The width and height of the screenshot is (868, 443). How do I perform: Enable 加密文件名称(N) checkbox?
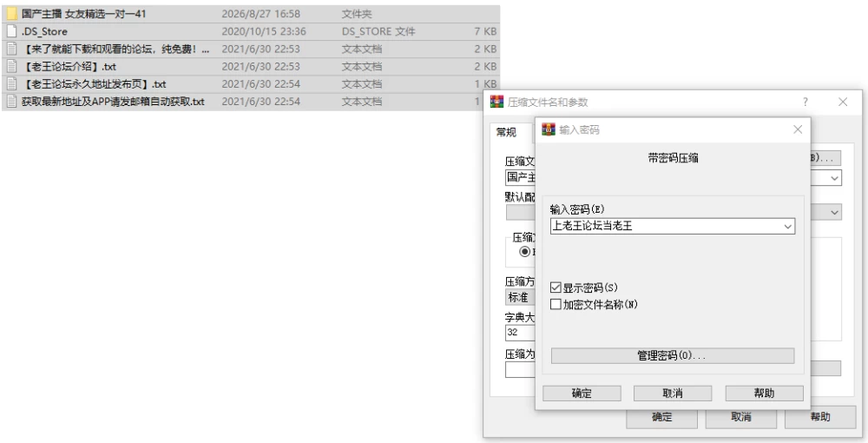[556, 304]
